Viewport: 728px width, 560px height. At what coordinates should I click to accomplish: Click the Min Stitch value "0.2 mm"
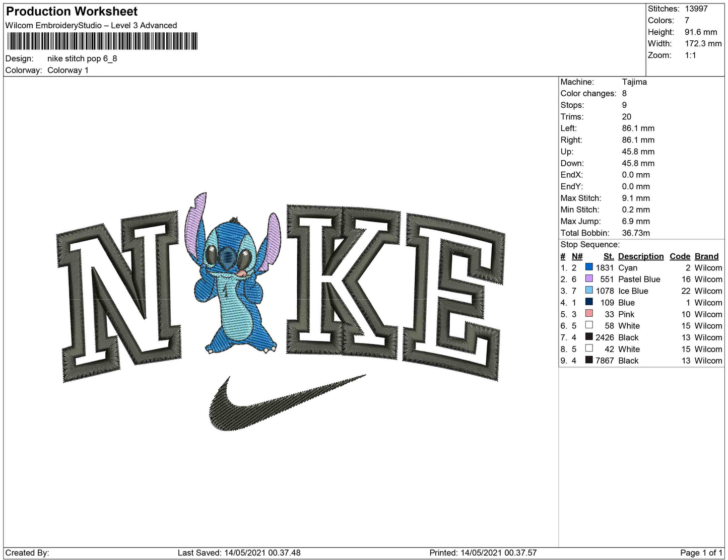click(636, 209)
